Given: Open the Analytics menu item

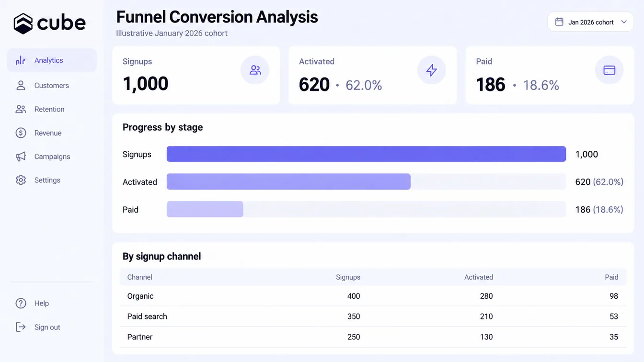Looking at the screenshot, I should coord(52,60).
